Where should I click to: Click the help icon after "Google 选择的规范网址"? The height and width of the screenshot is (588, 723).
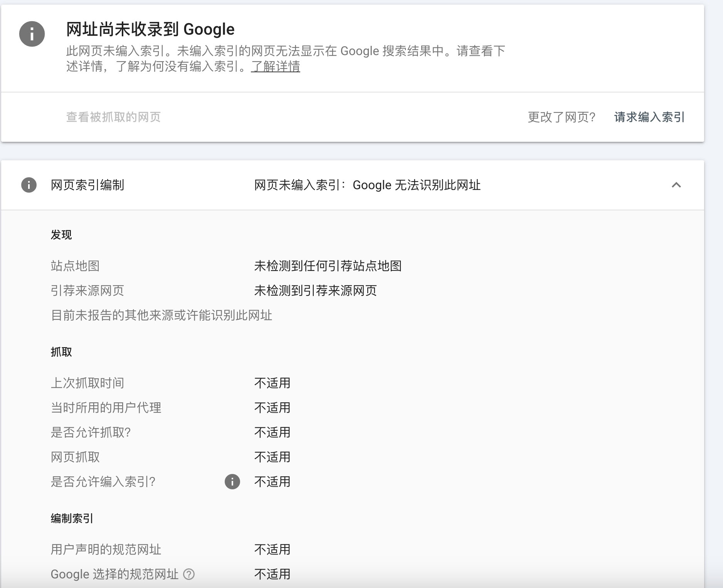pyautogui.click(x=188, y=574)
